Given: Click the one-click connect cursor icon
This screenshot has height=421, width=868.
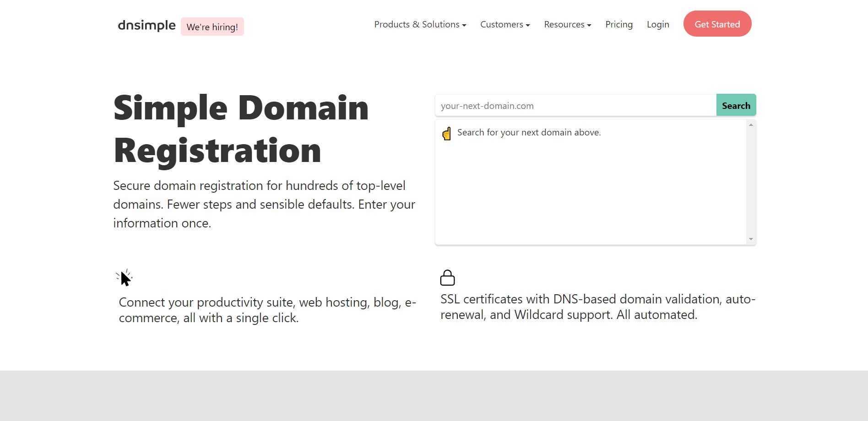Looking at the screenshot, I should click(x=125, y=277).
